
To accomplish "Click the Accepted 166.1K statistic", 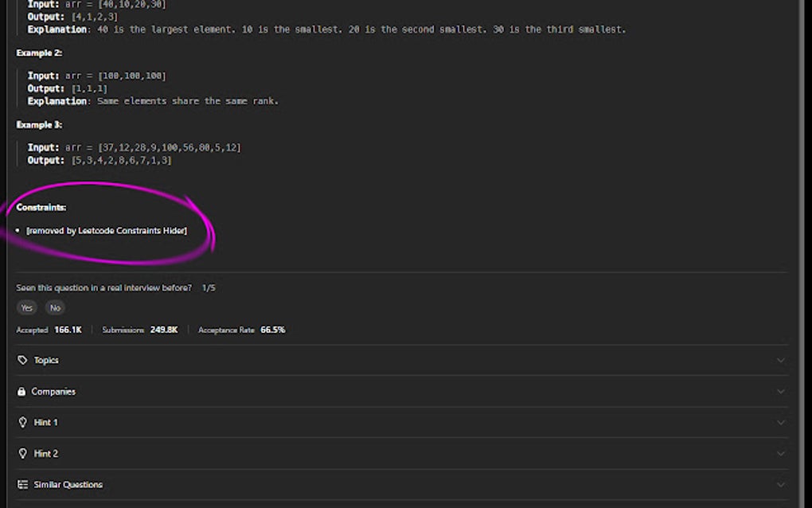I will 49,329.
